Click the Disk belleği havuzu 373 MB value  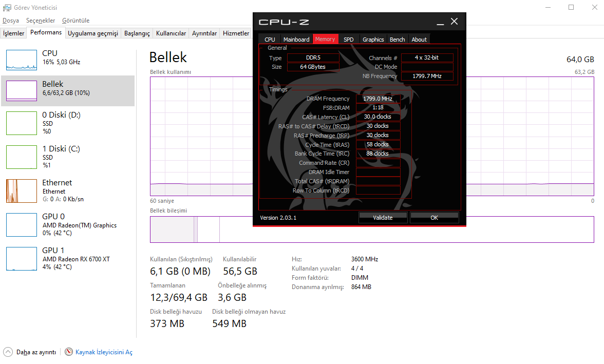[x=167, y=324]
